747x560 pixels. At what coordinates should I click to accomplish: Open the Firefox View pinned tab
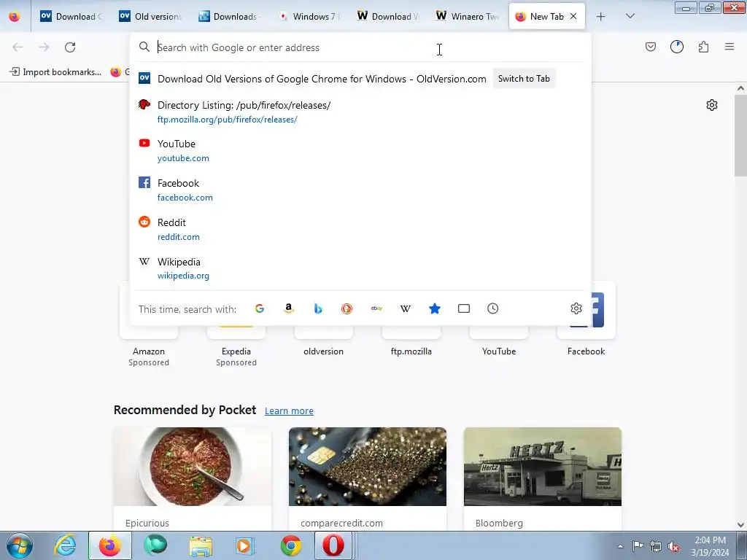(15, 16)
